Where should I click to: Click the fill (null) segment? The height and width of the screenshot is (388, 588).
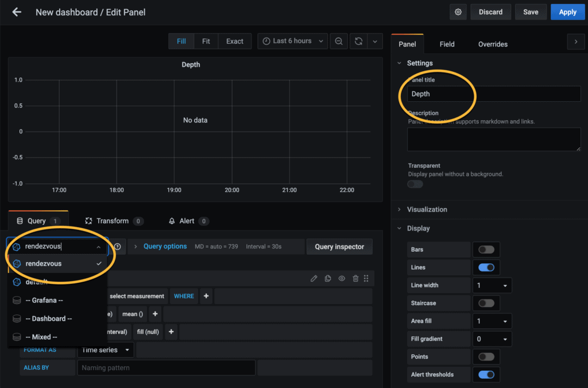tap(148, 332)
